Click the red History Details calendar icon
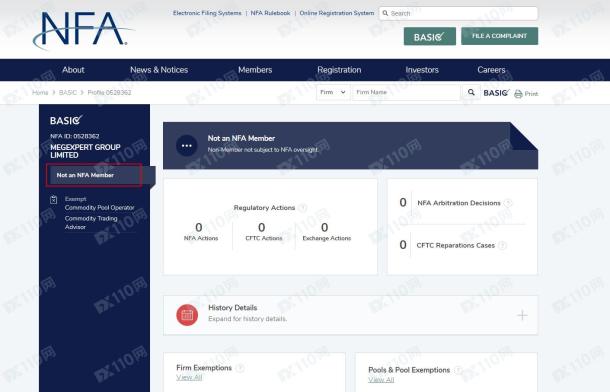 click(x=187, y=315)
